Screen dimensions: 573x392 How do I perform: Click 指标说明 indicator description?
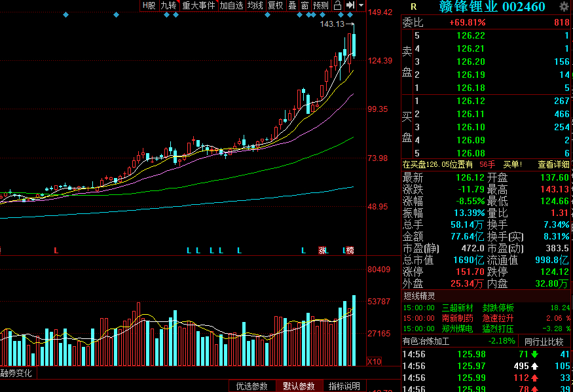(344, 386)
